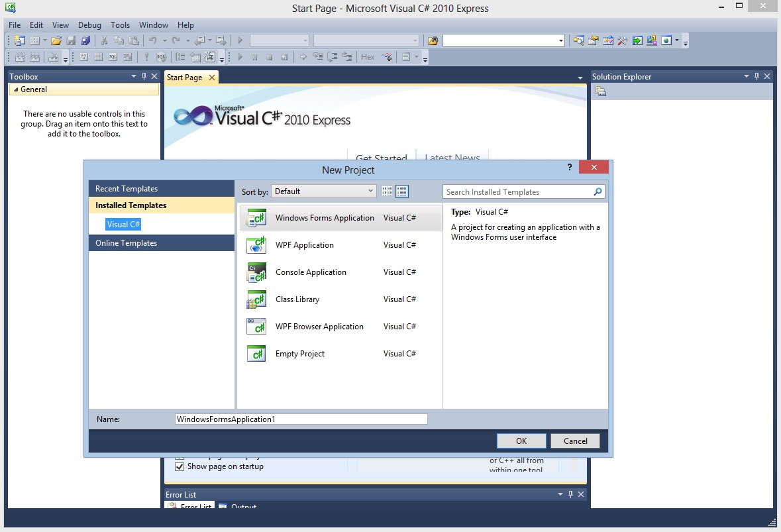This screenshot has width=781, height=532.
Task: Click the project Name input field
Action: click(301, 419)
